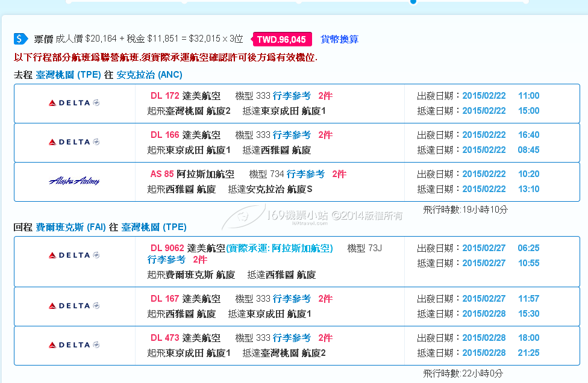Click the Delta logo for flight DL 473
This screenshot has width=588, height=383.
click(74, 345)
